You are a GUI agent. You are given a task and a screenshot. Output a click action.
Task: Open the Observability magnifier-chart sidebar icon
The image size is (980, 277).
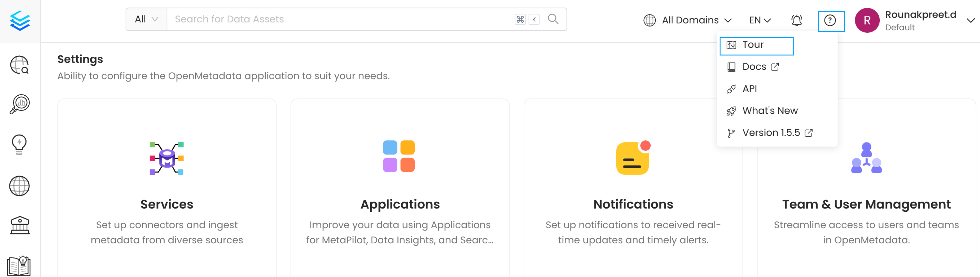point(19,104)
